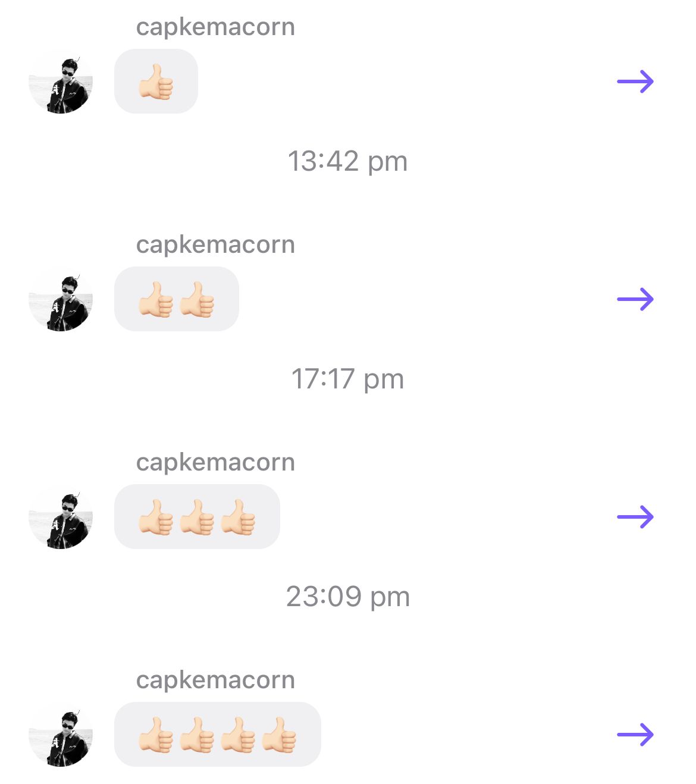696x784 pixels.
Task: Click capkemacorn name above the two thumbs-ups
Action: tap(215, 244)
